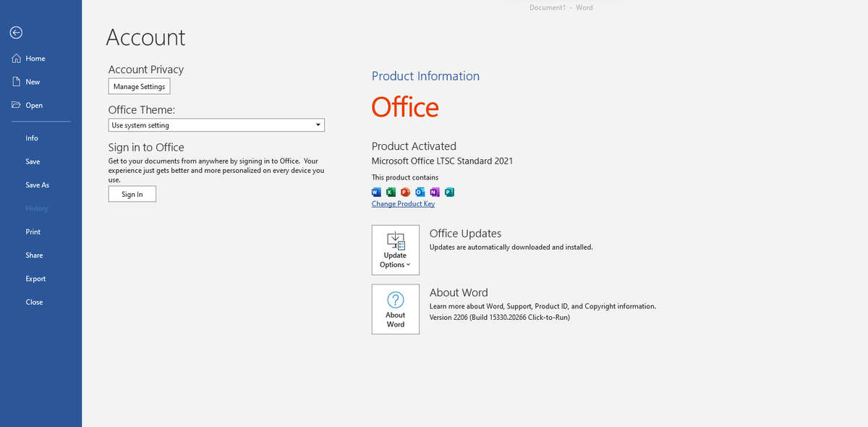Viewport: 868px width, 427px height.
Task: Select Print in the left sidebar
Action: click(x=33, y=232)
